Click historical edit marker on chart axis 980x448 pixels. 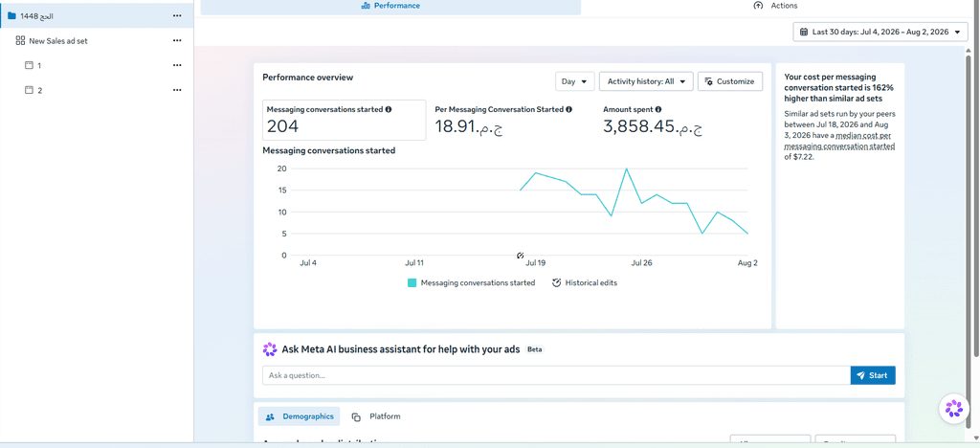click(x=520, y=256)
